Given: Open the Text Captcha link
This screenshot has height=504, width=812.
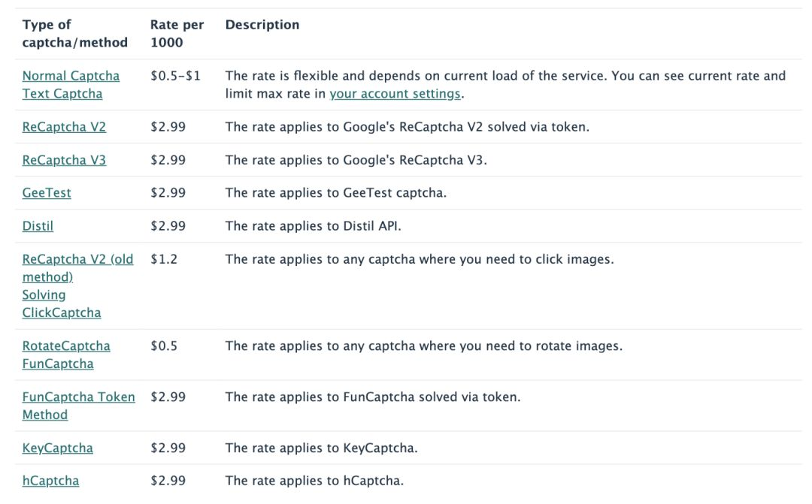Looking at the screenshot, I should tap(62, 94).
